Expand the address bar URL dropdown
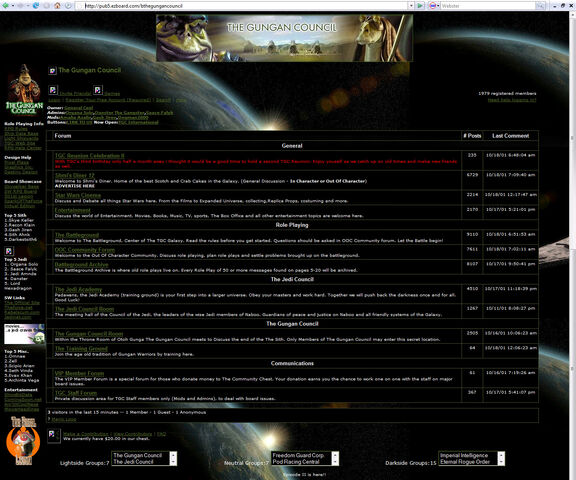 tap(411, 6)
